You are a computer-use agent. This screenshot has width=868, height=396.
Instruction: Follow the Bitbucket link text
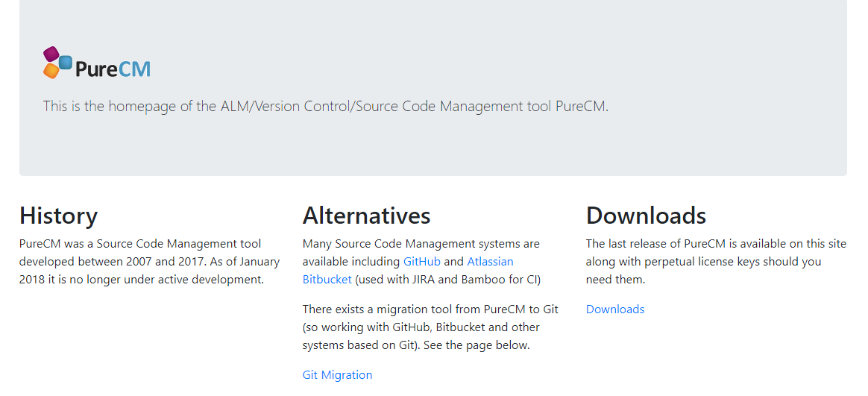point(327,280)
